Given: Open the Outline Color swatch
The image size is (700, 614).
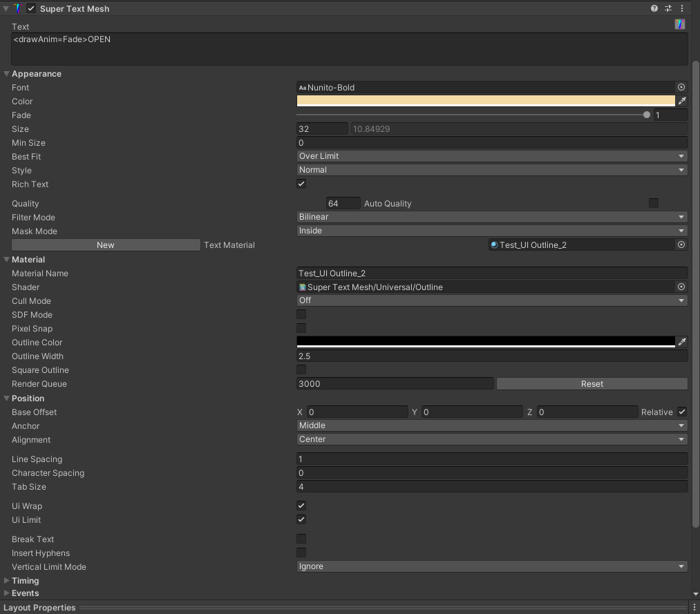Looking at the screenshot, I should click(486, 342).
